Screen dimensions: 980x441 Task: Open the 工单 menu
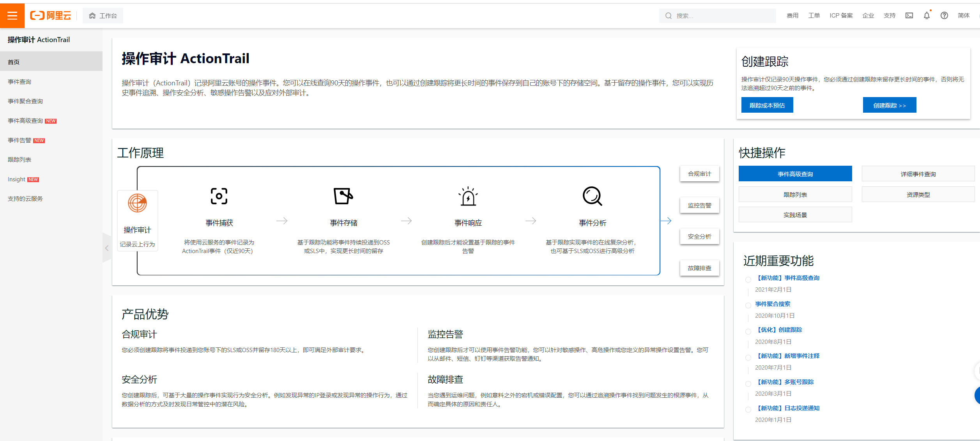(x=814, y=16)
